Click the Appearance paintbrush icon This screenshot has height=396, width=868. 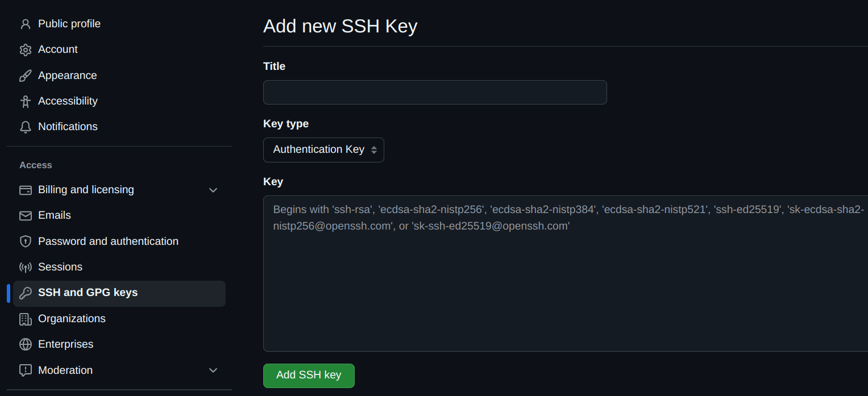click(x=25, y=76)
